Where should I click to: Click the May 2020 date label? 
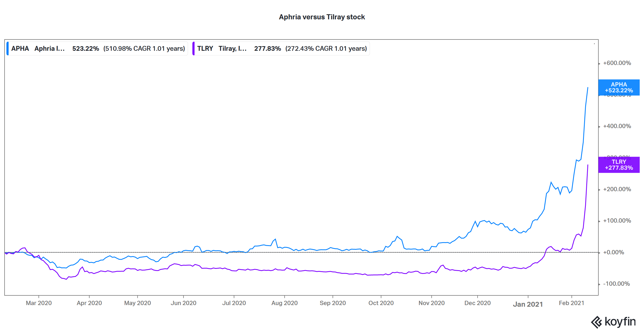coord(137,303)
